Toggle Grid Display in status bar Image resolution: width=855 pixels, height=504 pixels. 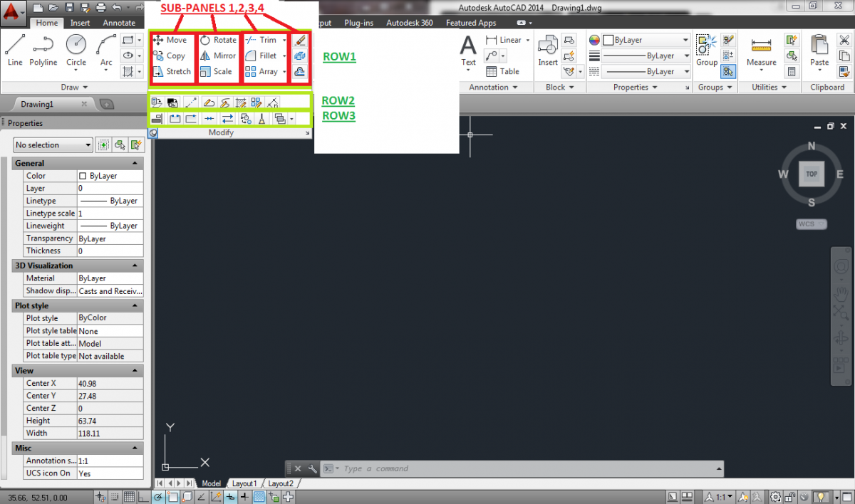[x=130, y=497]
